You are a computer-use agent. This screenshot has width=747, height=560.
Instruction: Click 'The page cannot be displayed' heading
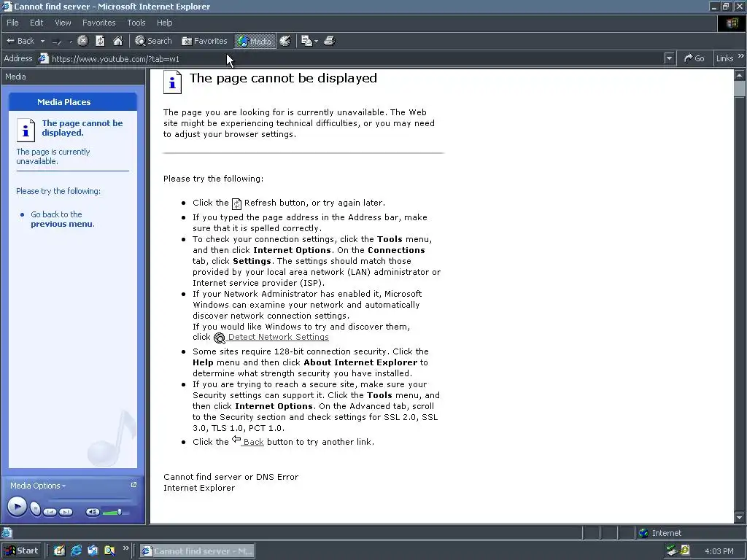click(x=283, y=78)
